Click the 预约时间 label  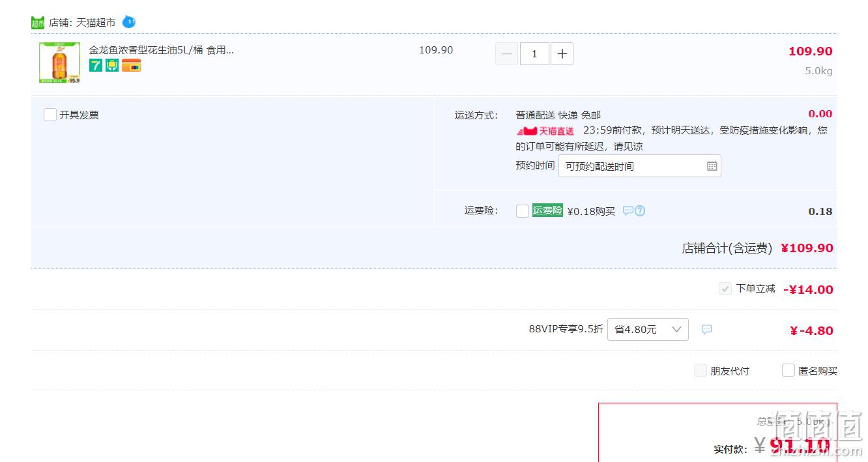(x=535, y=166)
